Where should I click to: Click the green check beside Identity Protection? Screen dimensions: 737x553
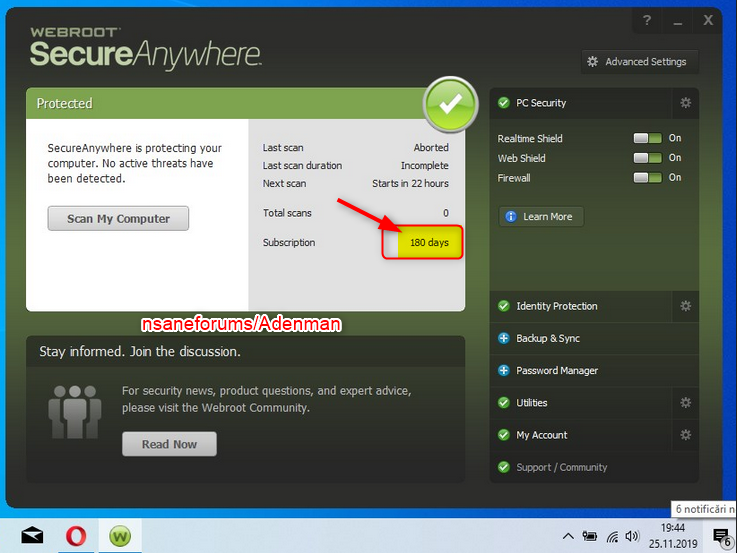tap(503, 306)
